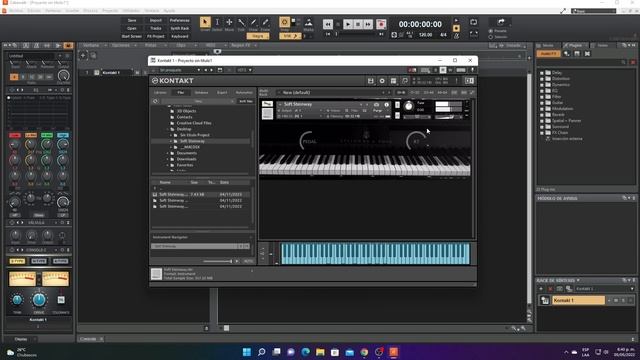Show the Keyboard shortcuts
Screen dimensions: 640x360
[180, 36]
